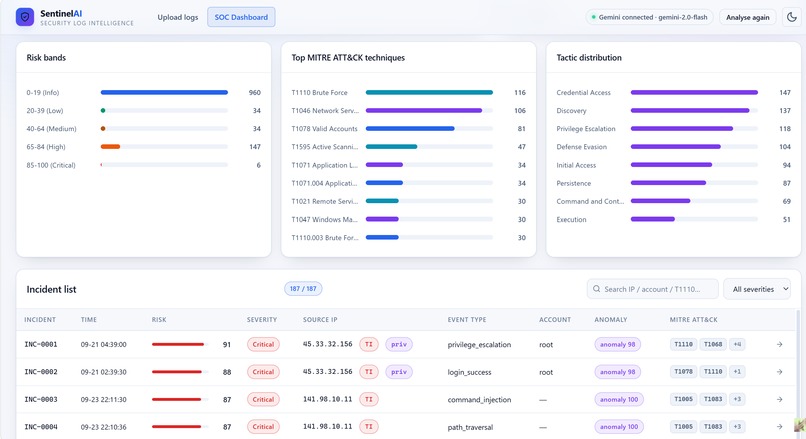
Task: Open the All severities dropdown
Action: click(757, 289)
